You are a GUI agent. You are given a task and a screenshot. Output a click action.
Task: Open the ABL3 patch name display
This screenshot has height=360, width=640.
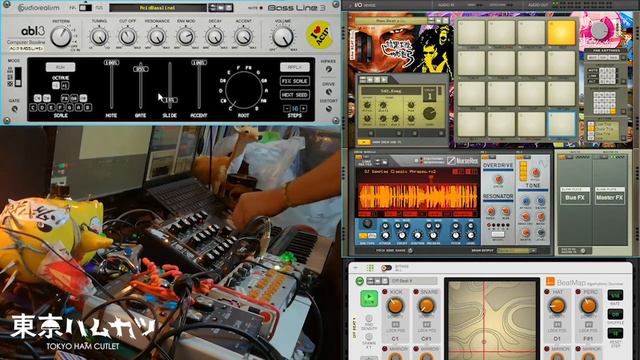click(158, 8)
